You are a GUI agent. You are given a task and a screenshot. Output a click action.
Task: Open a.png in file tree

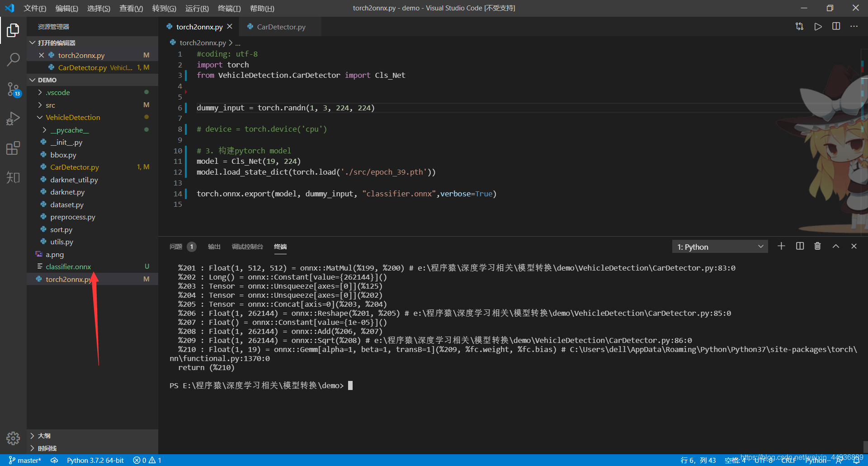92,254
